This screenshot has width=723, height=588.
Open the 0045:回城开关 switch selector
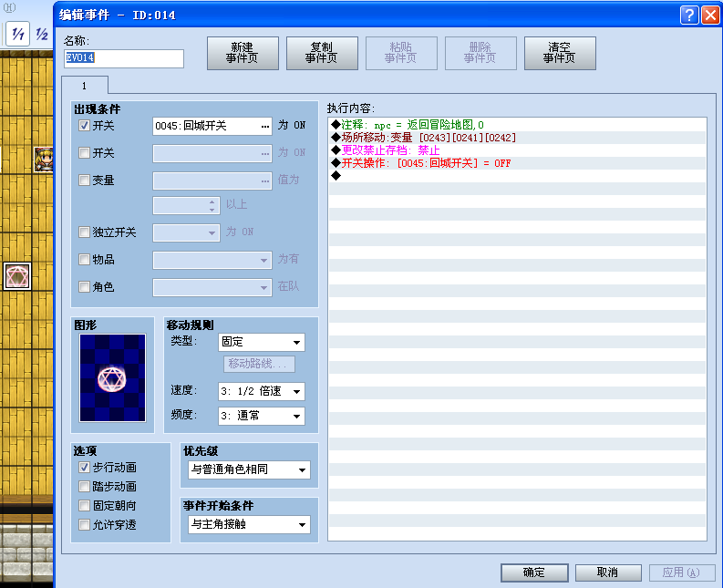[212, 126]
